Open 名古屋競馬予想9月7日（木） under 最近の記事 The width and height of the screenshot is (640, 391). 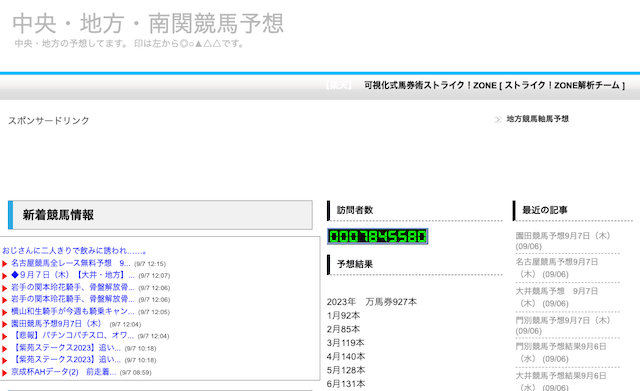coord(557,268)
